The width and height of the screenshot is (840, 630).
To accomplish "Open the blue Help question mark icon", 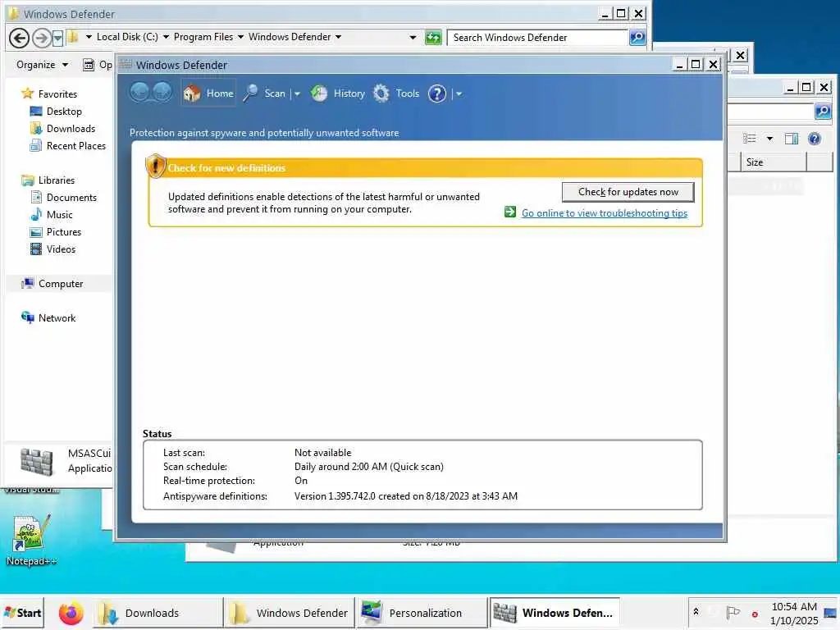I will pyautogui.click(x=436, y=94).
